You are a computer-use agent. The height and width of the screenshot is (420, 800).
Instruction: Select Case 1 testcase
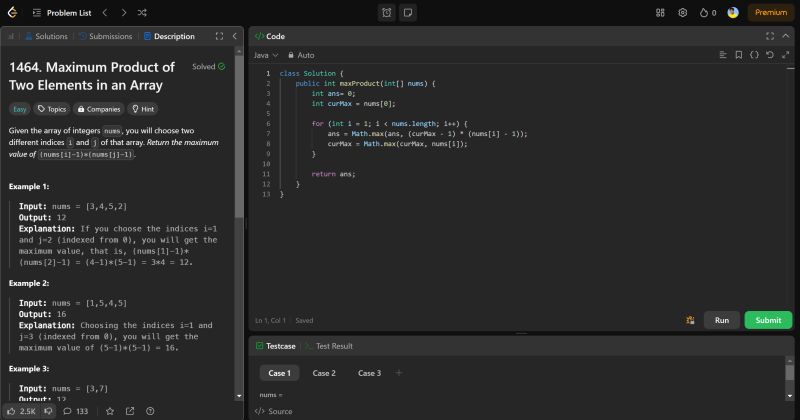tap(280, 373)
